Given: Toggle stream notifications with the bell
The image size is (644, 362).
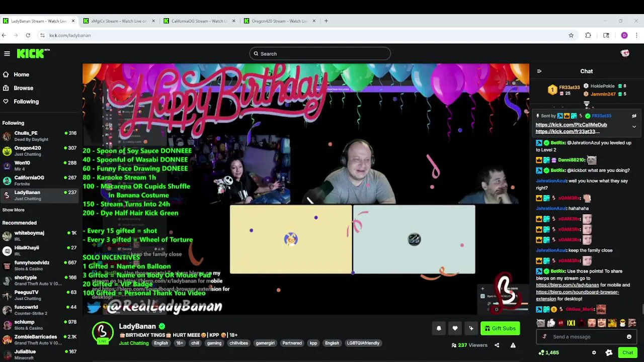Looking at the screenshot, I should pos(439,328).
